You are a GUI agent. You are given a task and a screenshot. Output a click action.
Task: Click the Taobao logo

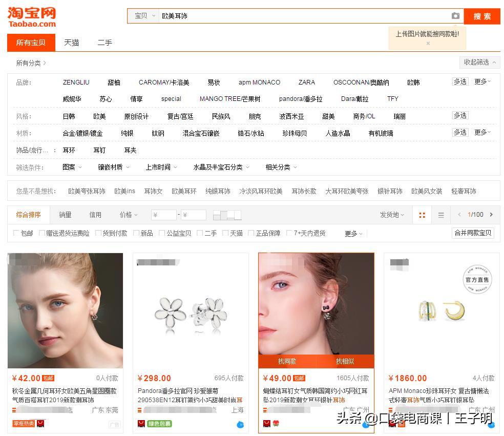(32, 17)
